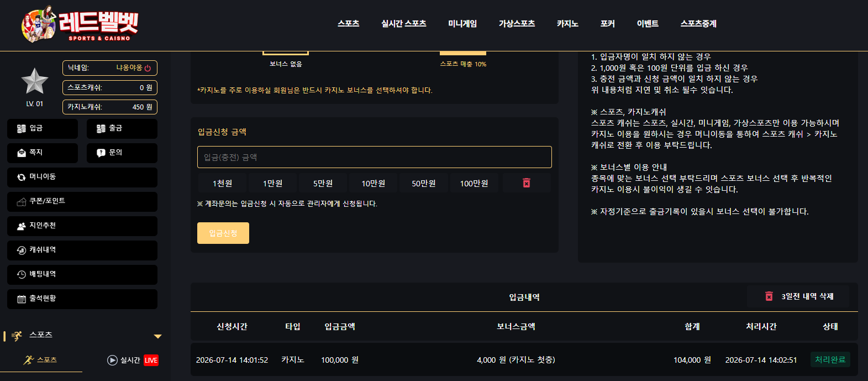Image resolution: width=868 pixels, height=381 pixels.
Task: Add 10만원 quick amount
Action: click(373, 183)
